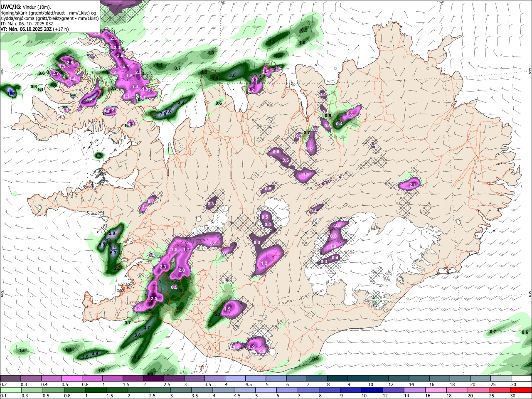Click the '6.3' precipitation value on the map

point(113,253)
